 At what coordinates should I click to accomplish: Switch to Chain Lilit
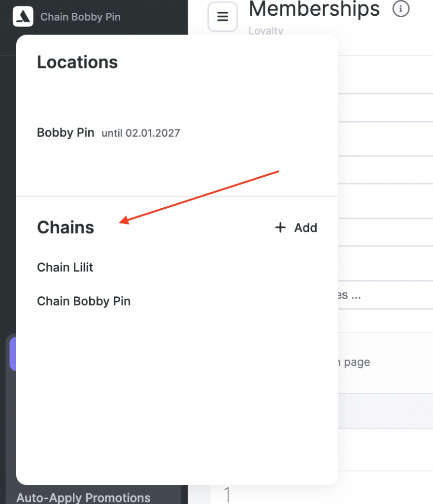(65, 267)
